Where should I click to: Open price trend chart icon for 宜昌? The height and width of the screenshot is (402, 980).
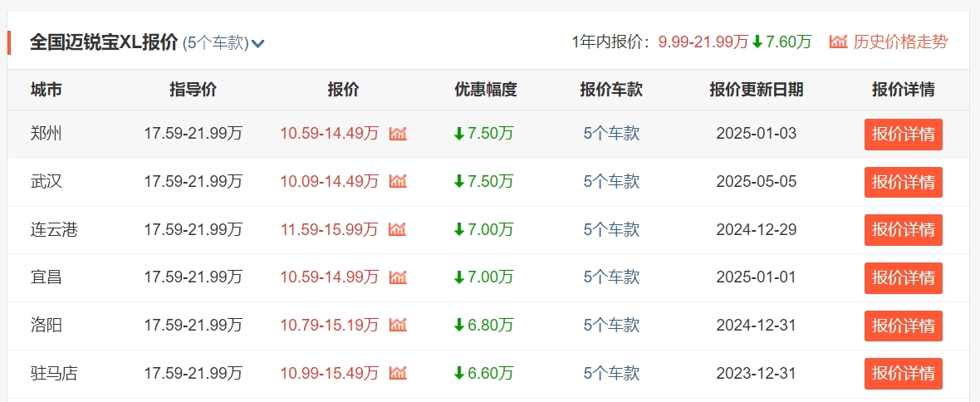tap(398, 277)
